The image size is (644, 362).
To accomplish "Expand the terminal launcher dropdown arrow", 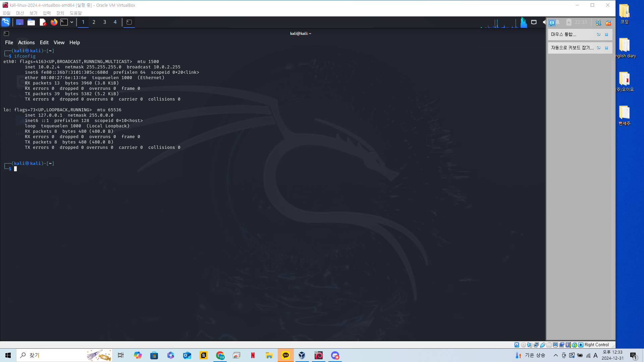I will [x=72, y=22].
